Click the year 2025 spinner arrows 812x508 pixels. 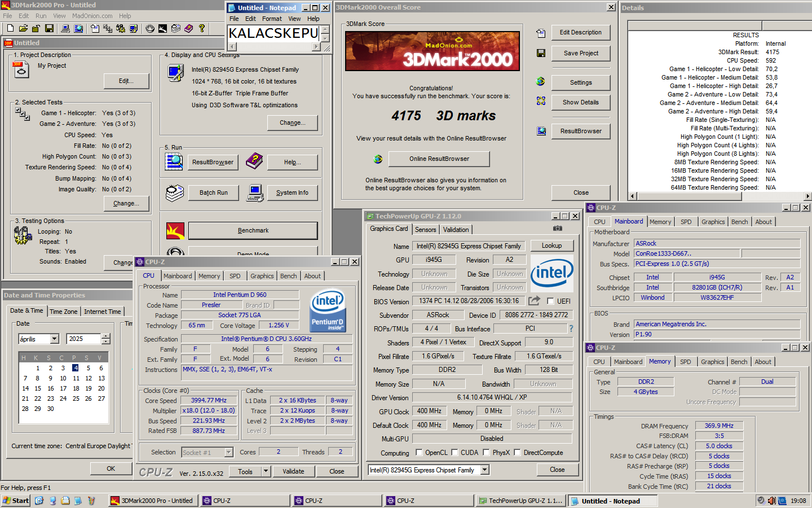coord(105,339)
